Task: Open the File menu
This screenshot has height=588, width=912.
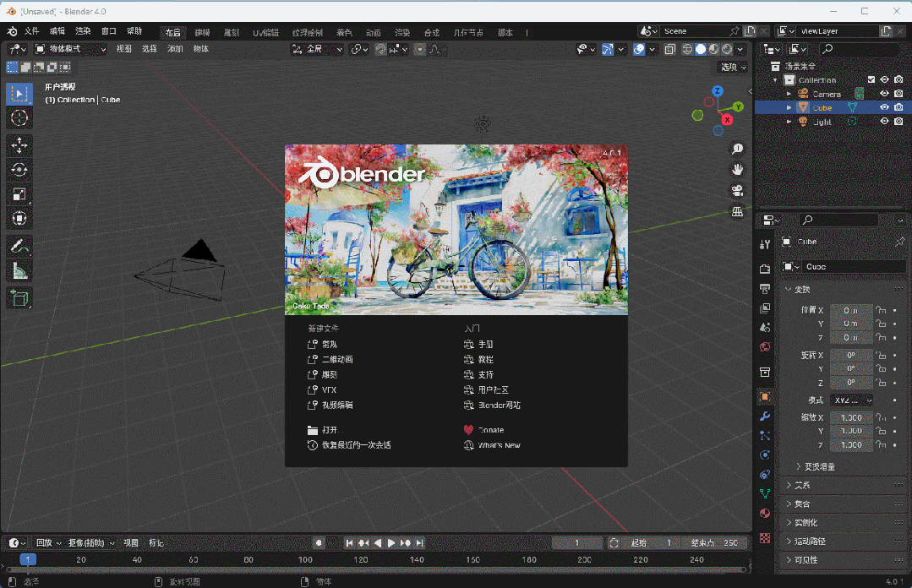Action: [x=31, y=31]
